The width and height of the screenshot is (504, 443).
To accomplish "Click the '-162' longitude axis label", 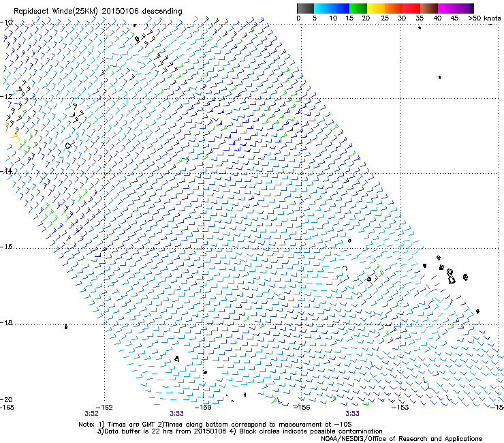I will pyautogui.click(x=105, y=408).
